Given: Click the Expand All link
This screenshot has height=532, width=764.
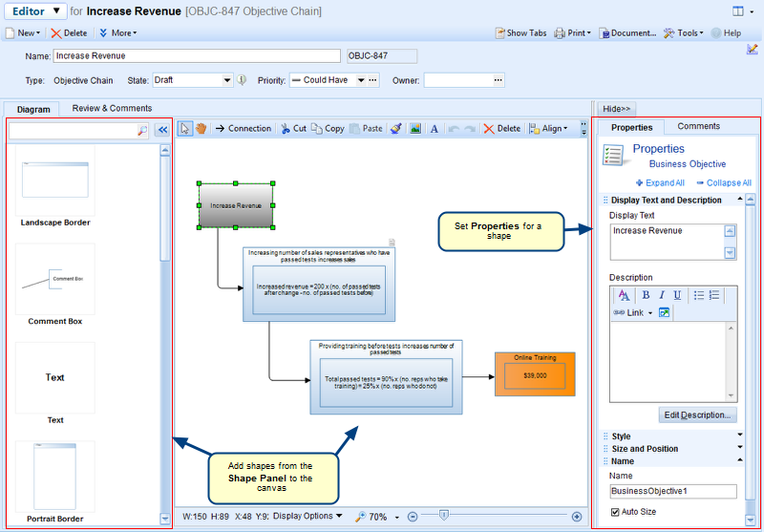Looking at the screenshot, I should pyautogui.click(x=660, y=182).
